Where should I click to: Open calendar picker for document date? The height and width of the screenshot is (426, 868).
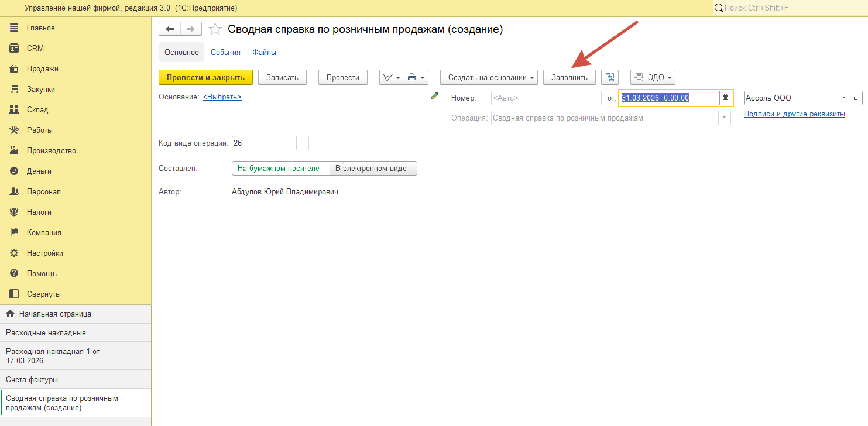(x=726, y=98)
